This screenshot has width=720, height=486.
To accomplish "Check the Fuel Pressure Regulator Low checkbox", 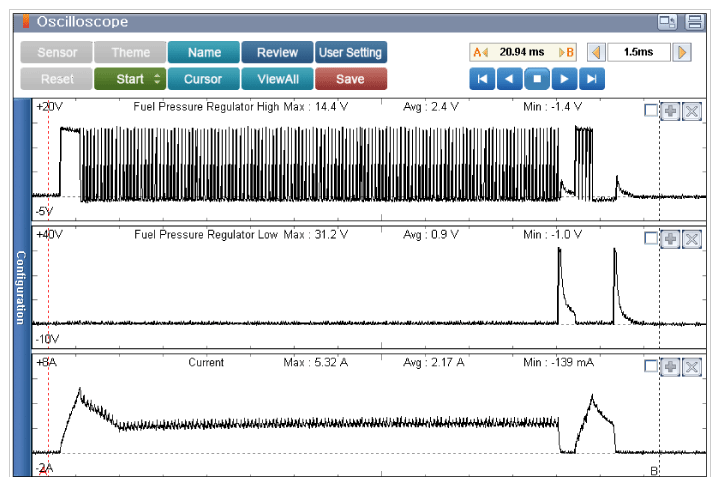I will coord(651,238).
